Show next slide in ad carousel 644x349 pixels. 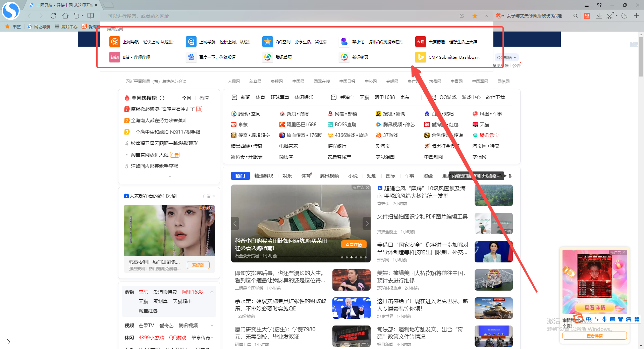[367, 223]
